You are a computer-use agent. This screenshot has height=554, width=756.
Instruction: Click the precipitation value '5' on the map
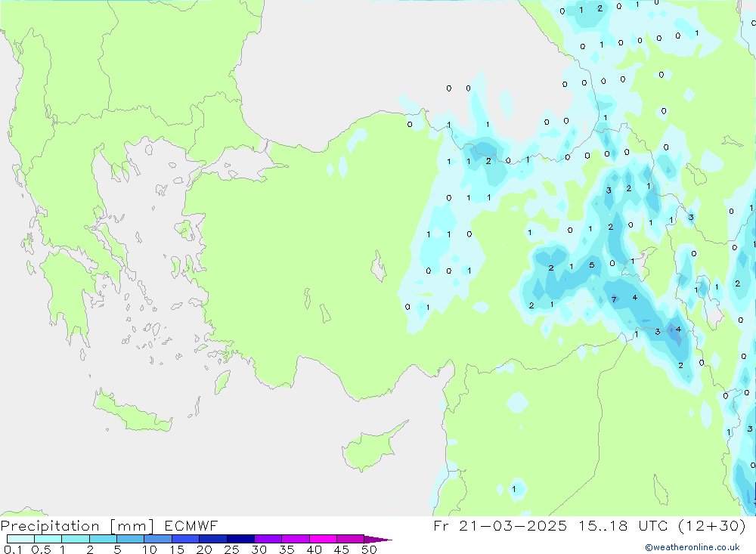pos(592,265)
